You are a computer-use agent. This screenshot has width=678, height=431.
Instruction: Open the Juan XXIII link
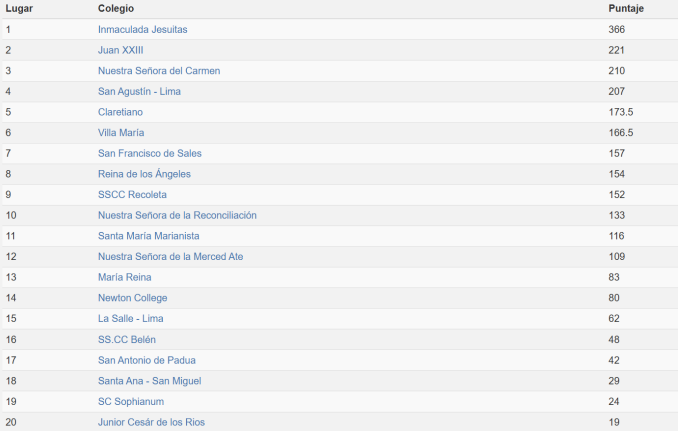click(x=121, y=50)
